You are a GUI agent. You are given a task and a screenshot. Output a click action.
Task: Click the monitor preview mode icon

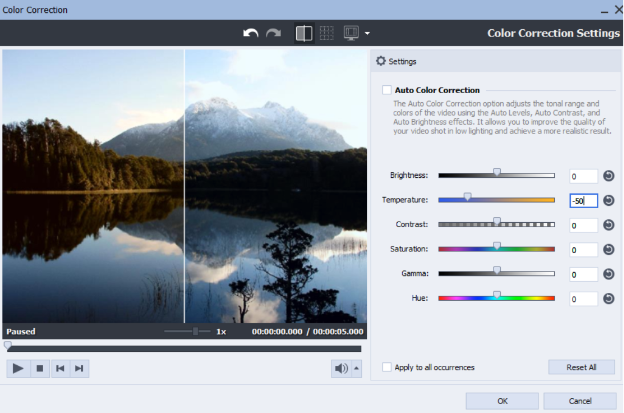(351, 33)
